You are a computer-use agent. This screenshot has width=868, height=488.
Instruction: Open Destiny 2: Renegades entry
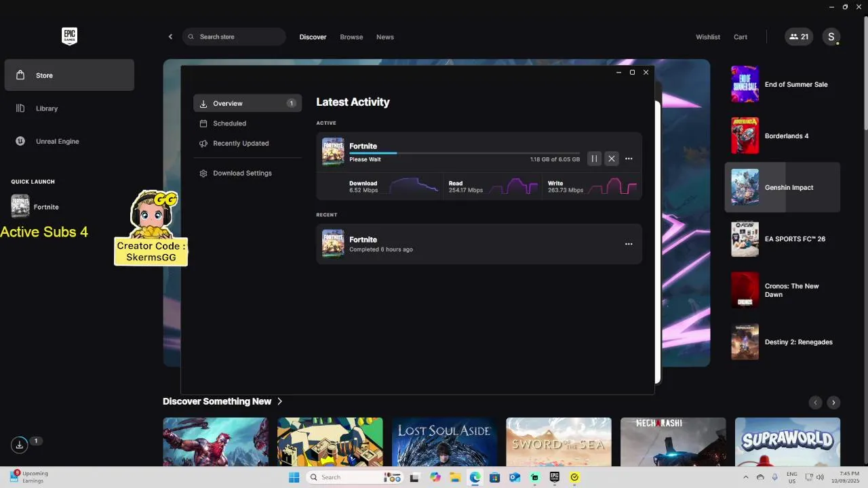point(783,342)
